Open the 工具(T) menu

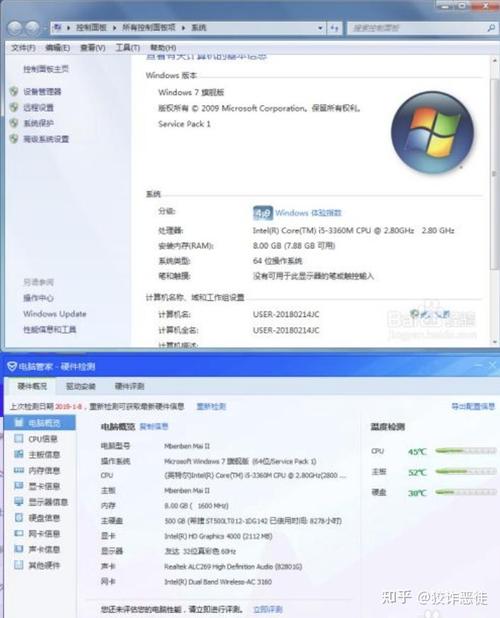[127, 48]
